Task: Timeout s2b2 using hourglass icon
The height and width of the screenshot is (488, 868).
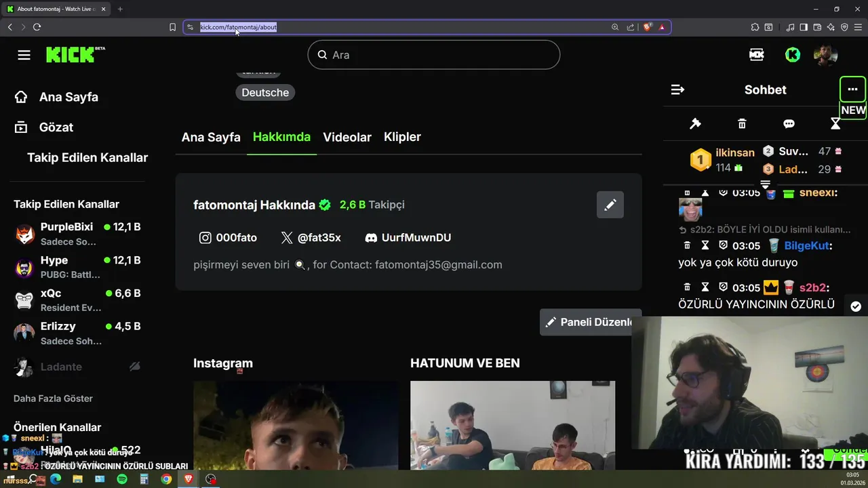Action: [705, 287]
